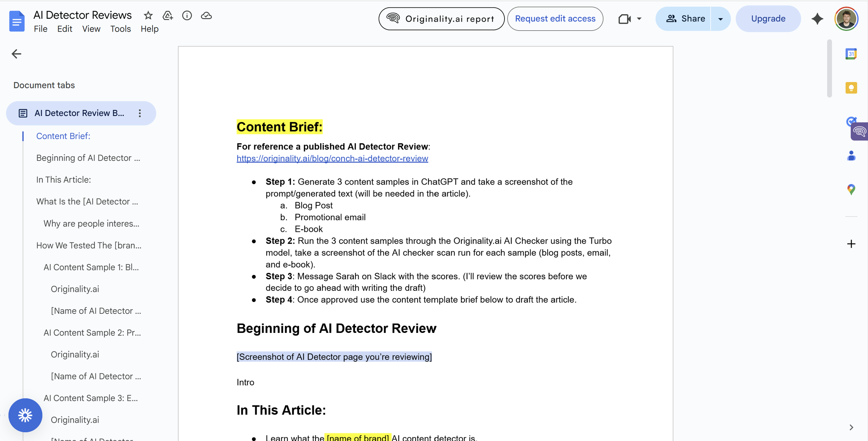This screenshot has height=441, width=868.
Task: Open the video call dropdown arrow
Action: 639,19
